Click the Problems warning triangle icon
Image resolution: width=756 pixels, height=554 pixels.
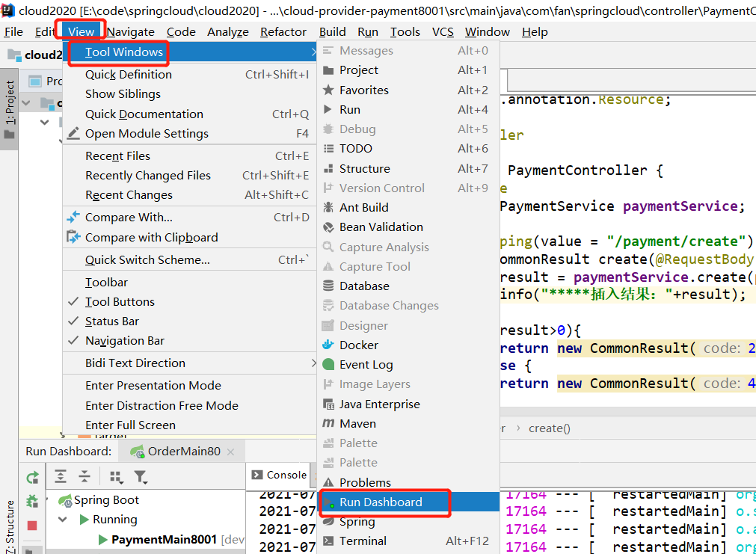pos(328,482)
